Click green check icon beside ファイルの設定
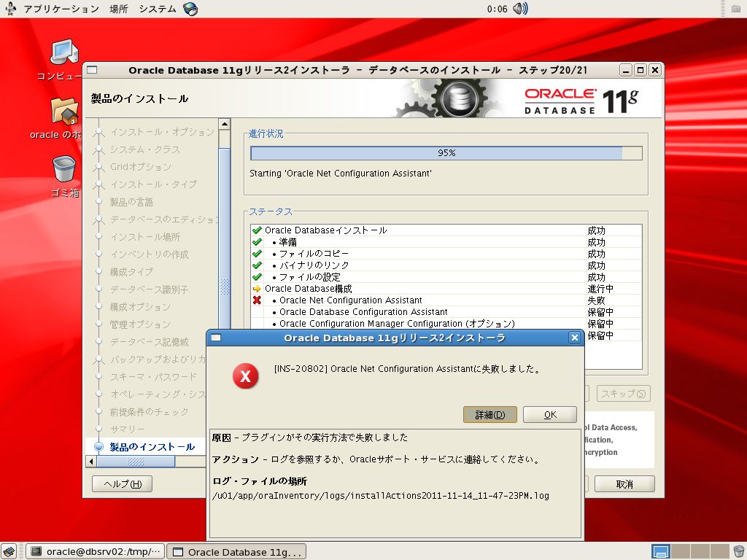 pos(257,276)
